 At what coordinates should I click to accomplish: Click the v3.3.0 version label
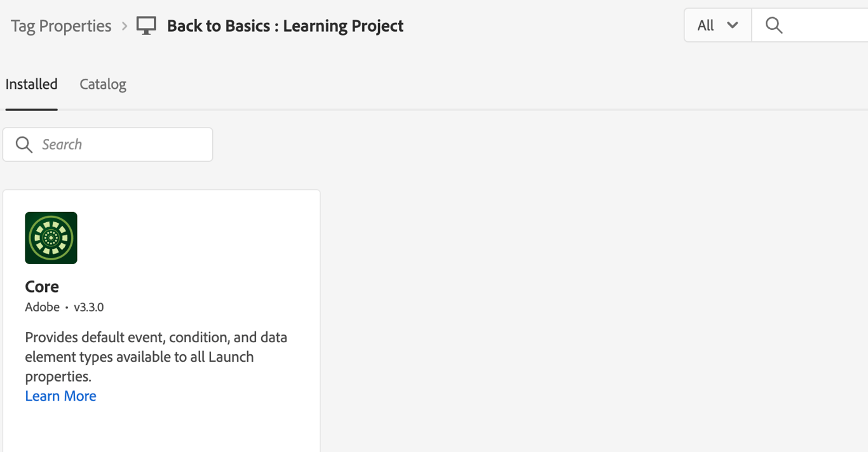click(88, 307)
